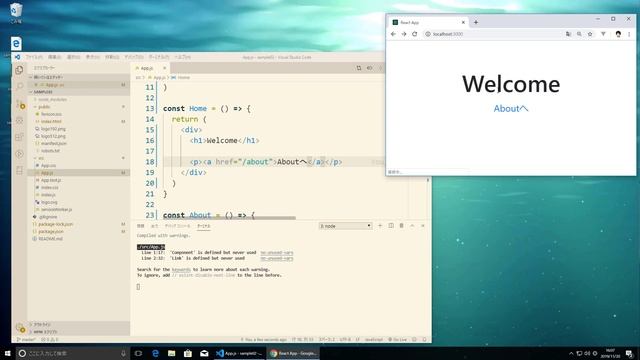Maximize the panel with the up chevron
This screenshot has height=360, width=640.
click(x=412, y=226)
